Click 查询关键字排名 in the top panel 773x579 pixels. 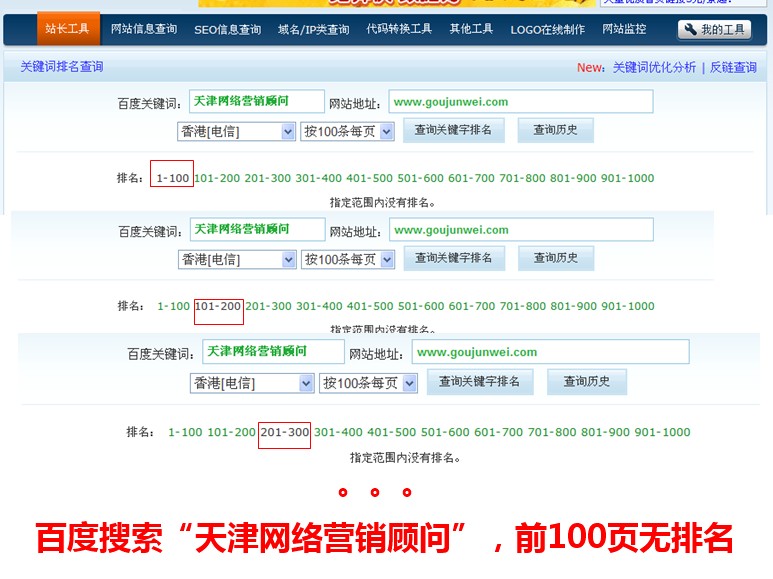point(454,130)
